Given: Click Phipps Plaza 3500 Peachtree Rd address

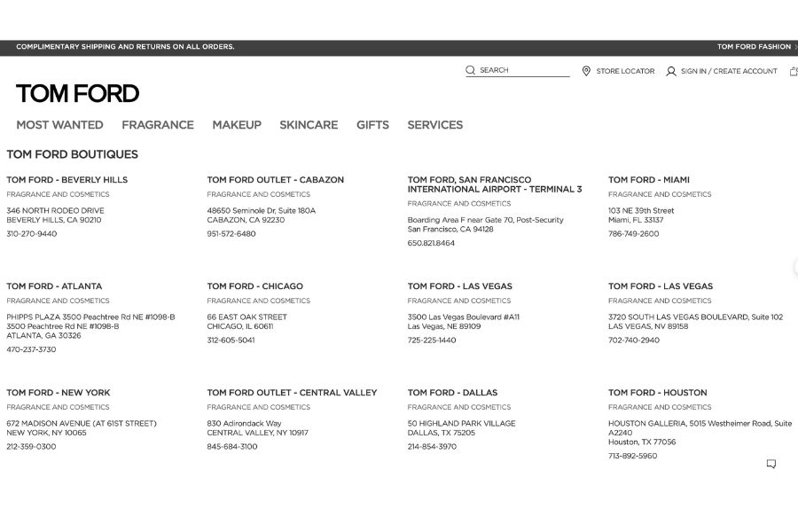Looking at the screenshot, I should click(90, 317).
